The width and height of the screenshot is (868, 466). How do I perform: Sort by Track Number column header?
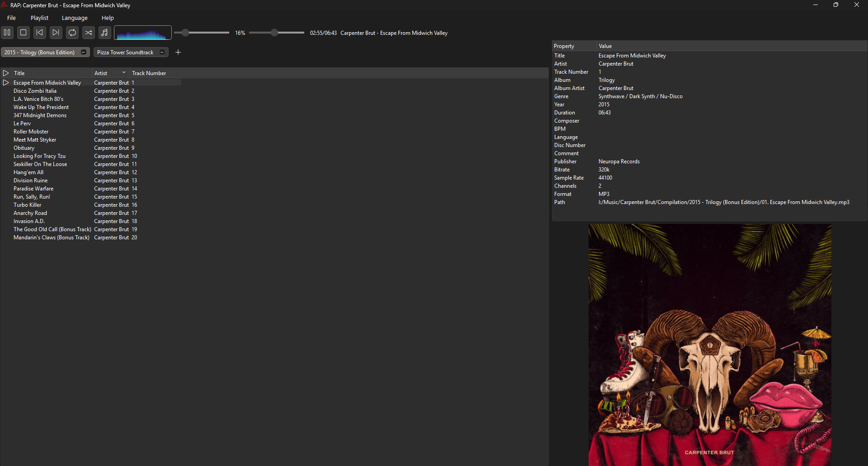(x=149, y=73)
